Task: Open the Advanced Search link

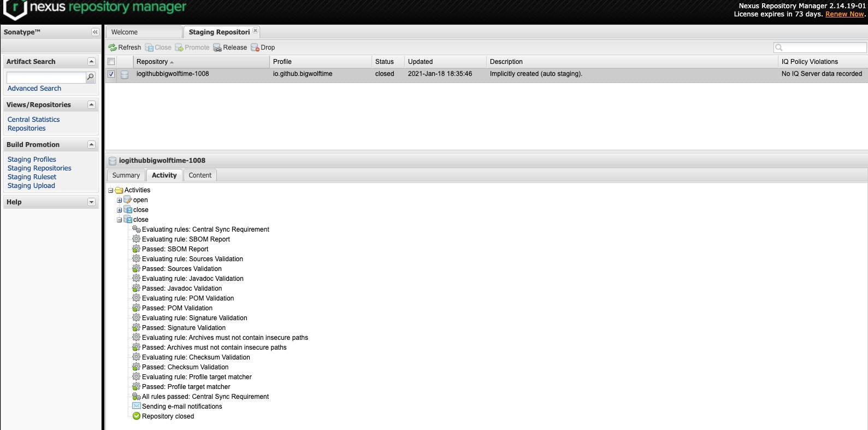Action: pyautogui.click(x=34, y=89)
